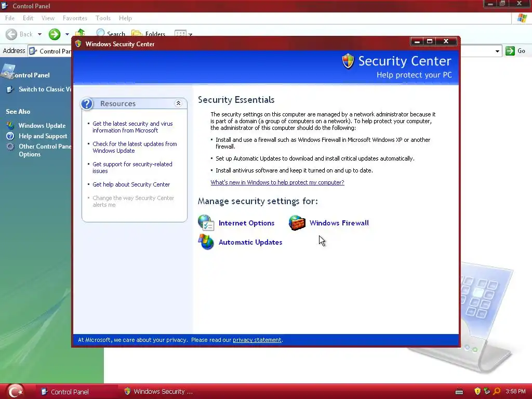This screenshot has height=399, width=532.
Task: Click the Resources help question mark icon
Action: [x=87, y=103]
